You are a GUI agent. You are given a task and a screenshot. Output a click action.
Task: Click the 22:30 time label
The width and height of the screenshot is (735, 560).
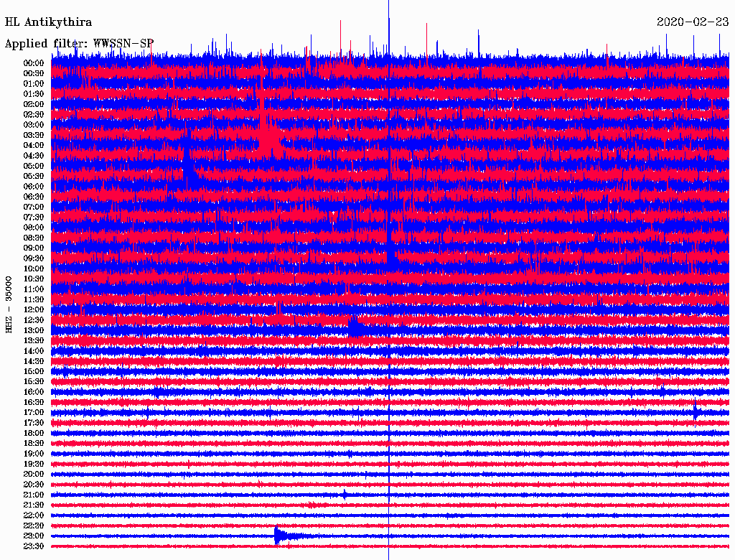(x=34, y=526)
